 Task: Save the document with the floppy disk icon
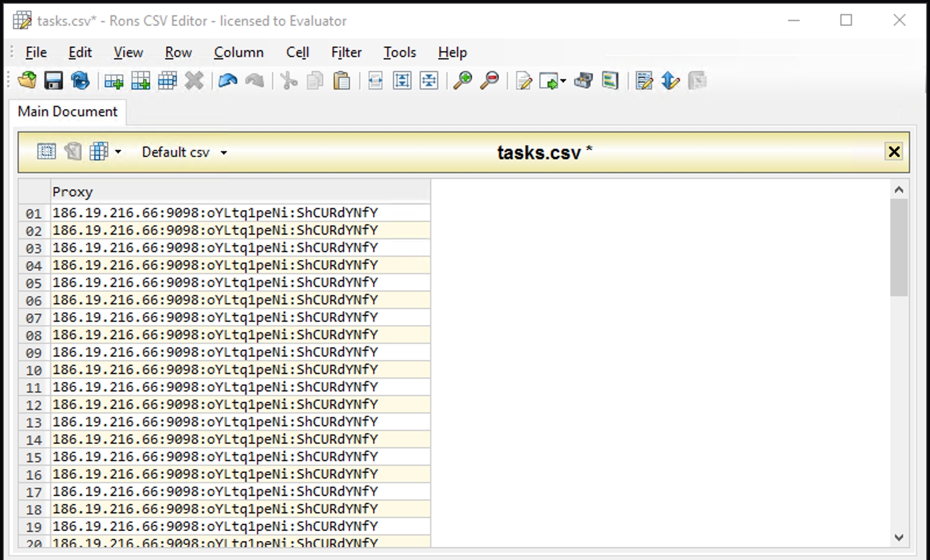pyautogui.click(x=53, y=81)
